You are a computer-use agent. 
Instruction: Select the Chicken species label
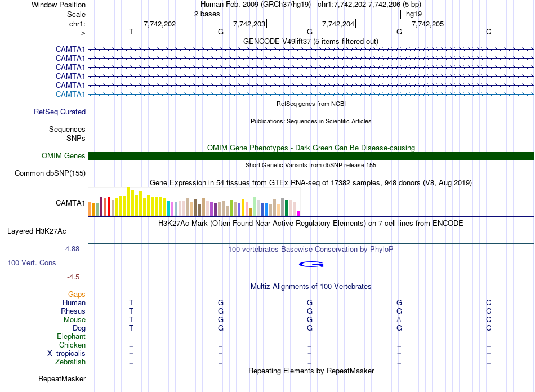72,345
